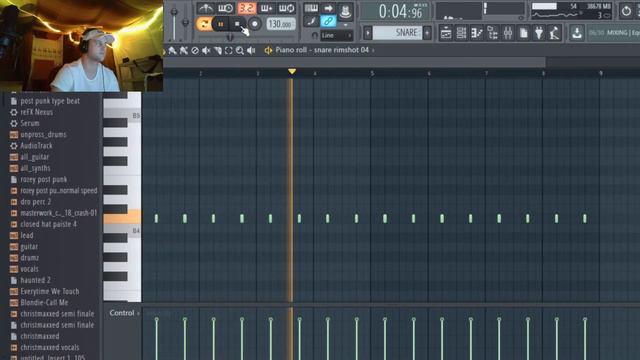Screen dimensions: 640x360
Task: Select the Paint brush tool in piano roll
Action: pyautogui.click(x=184, y=50)
